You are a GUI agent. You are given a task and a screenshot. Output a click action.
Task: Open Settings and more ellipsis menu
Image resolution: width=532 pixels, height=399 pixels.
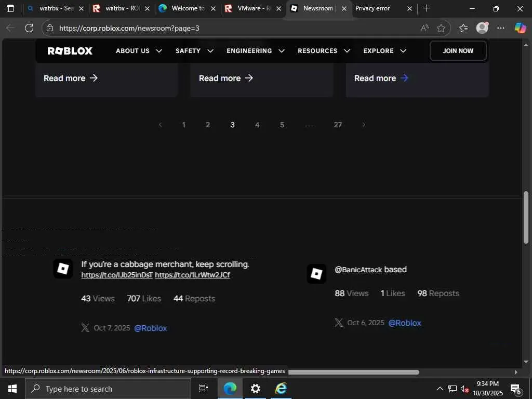pyautogui.click(x=501, y=28)
